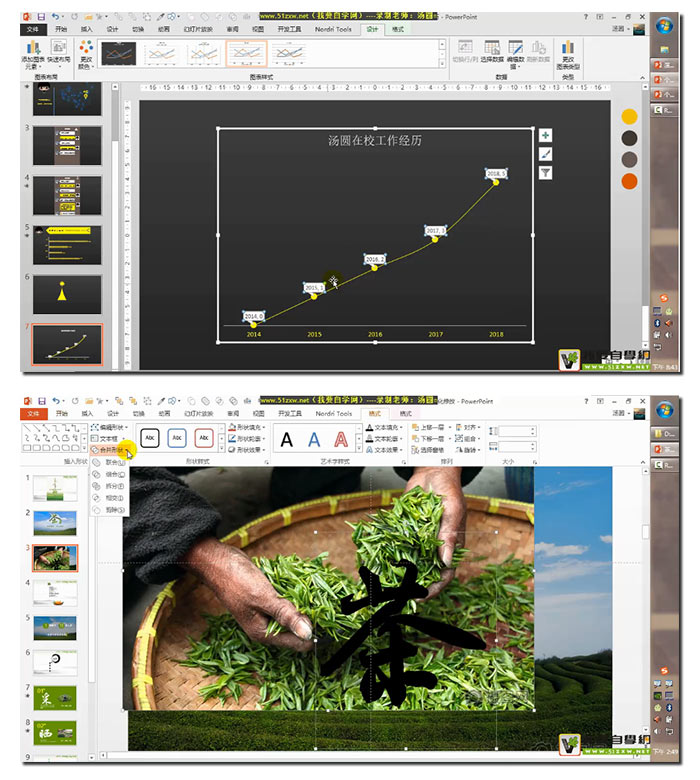Click the green plus Chart Elements button
Screen dimensions: 700x780
545,135
